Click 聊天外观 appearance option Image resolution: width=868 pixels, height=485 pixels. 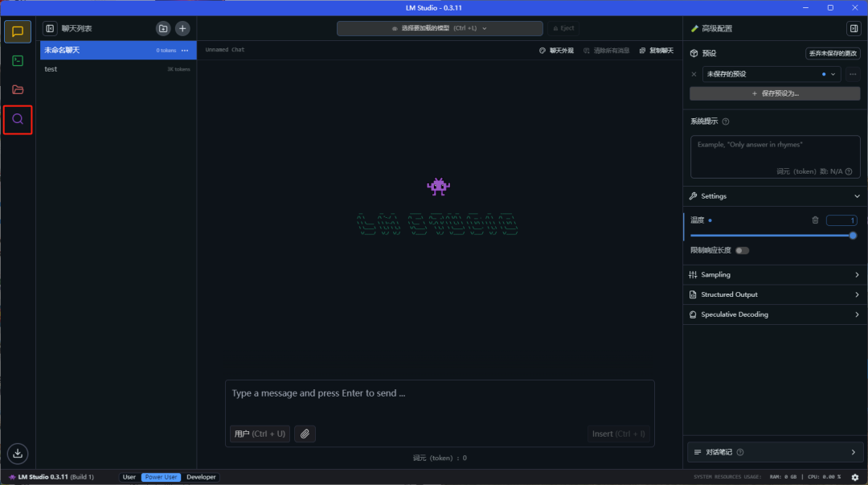coord(556,51)
